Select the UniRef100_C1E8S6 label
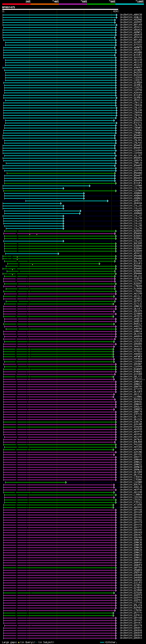The height and width of the screenshot is (644, 146). [131, 77]
